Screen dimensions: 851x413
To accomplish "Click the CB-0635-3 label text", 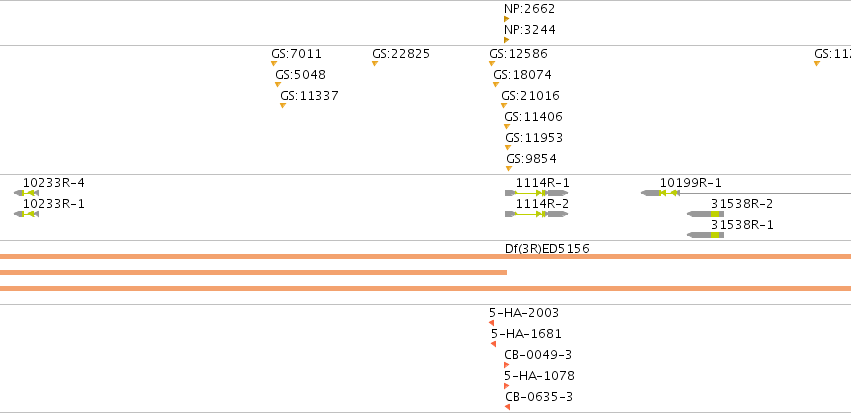I will tap(539, 397).
